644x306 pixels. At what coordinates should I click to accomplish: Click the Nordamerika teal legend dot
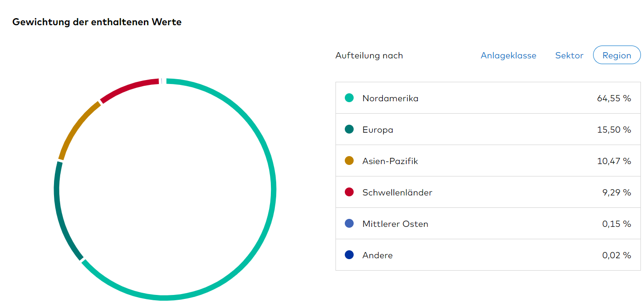349,98
